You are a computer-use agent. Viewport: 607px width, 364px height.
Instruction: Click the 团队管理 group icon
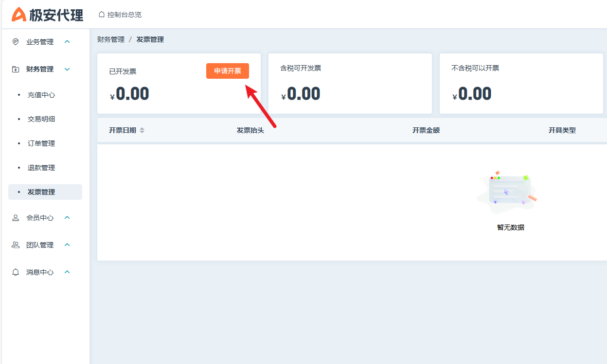click(x=16, y=245)
